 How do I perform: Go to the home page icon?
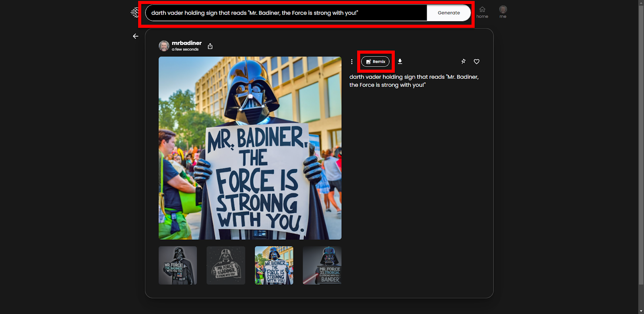tap(482, 12)
